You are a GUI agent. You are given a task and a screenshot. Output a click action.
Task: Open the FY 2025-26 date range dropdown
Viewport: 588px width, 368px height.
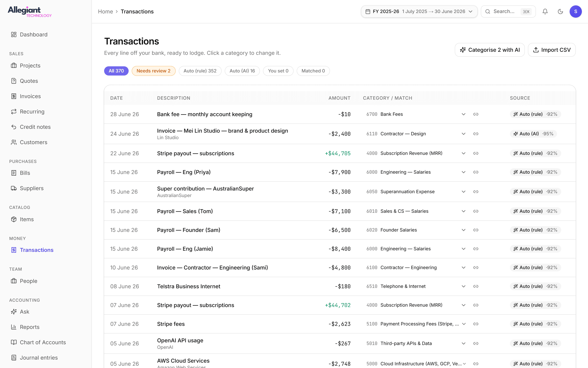click(419, 11)
